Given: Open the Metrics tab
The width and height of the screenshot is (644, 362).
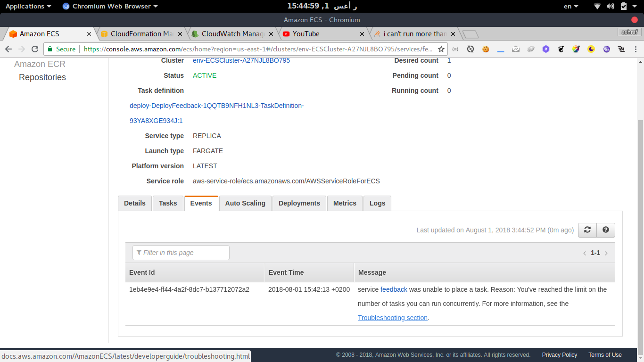Looking at the screenshot, I should (x=345, y=203).
